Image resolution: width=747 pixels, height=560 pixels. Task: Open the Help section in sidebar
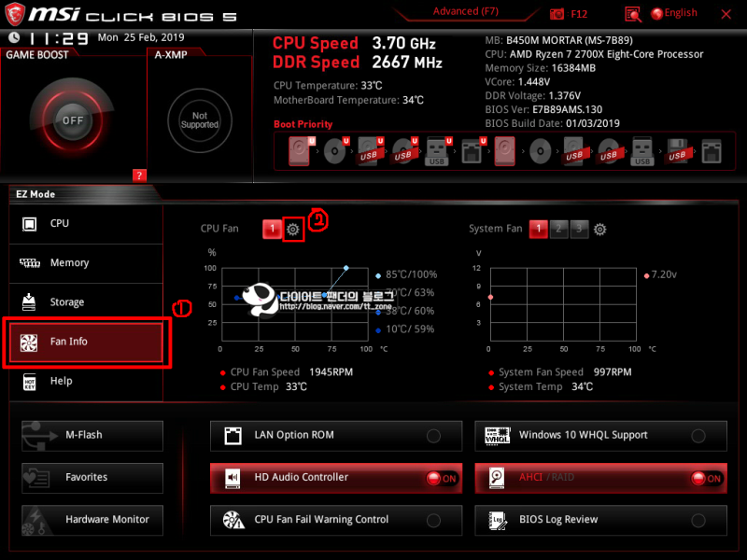coord(85,381)
